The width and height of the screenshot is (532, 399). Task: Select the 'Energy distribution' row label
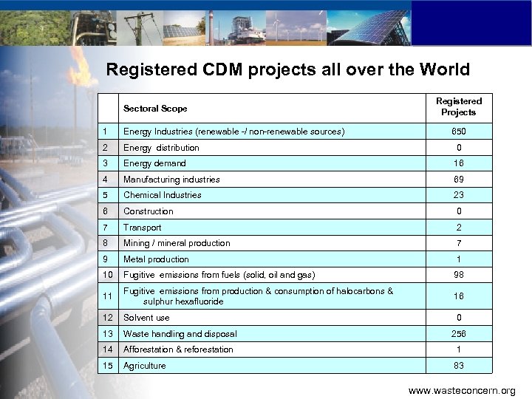click(161, 148)
